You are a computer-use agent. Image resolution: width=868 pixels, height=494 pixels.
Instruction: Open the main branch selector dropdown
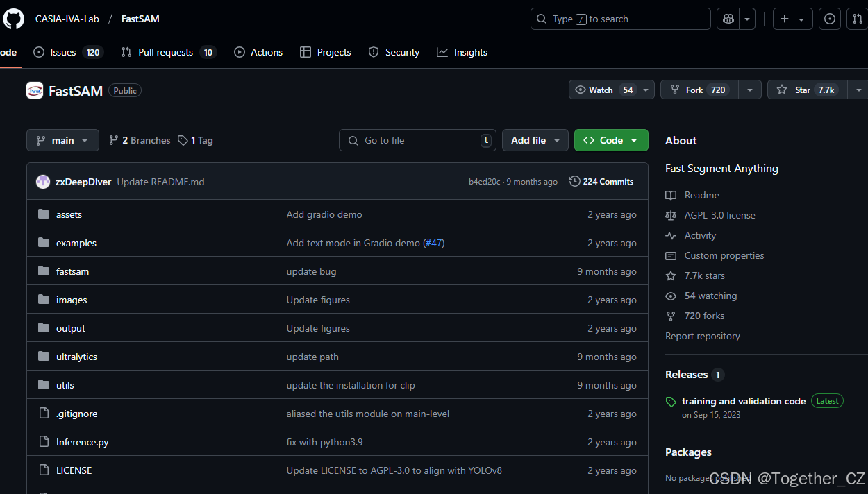(x=62, y=140)
